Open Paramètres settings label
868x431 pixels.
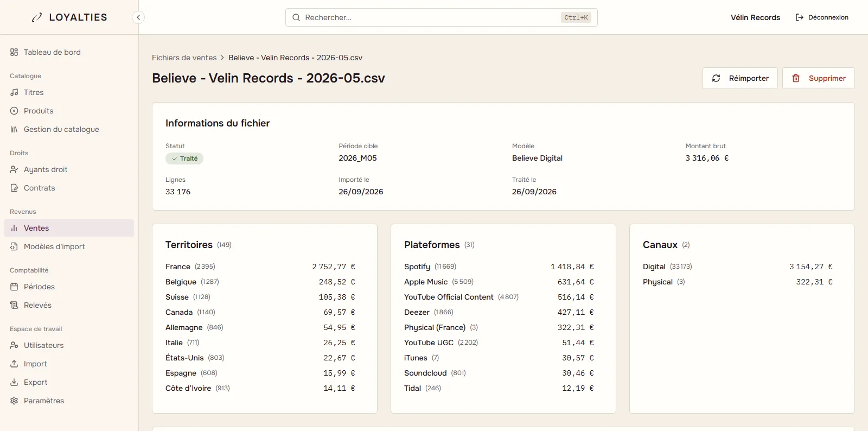(x=44, y=401)
